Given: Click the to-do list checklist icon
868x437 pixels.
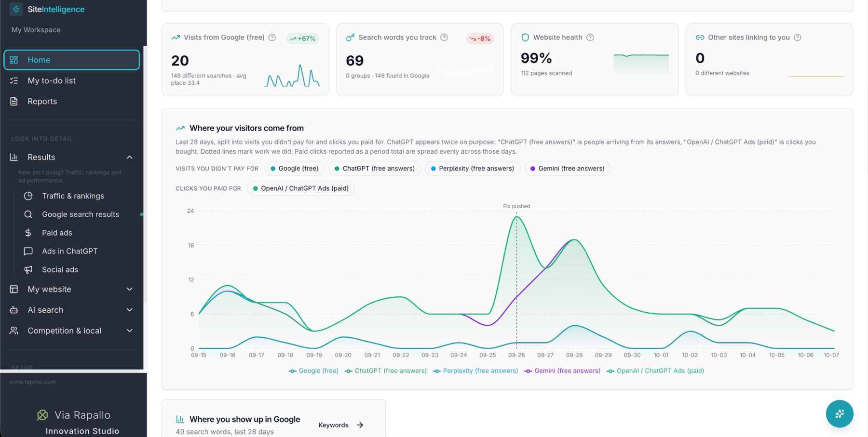Looking at the screenshot, I should tap(14, 80).
